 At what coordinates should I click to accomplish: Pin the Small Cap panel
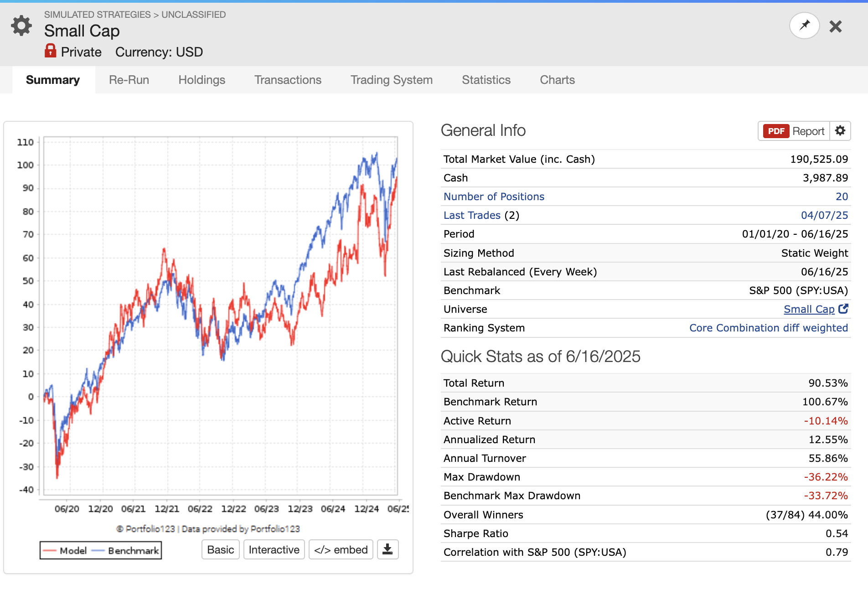(x=805, y=26)
